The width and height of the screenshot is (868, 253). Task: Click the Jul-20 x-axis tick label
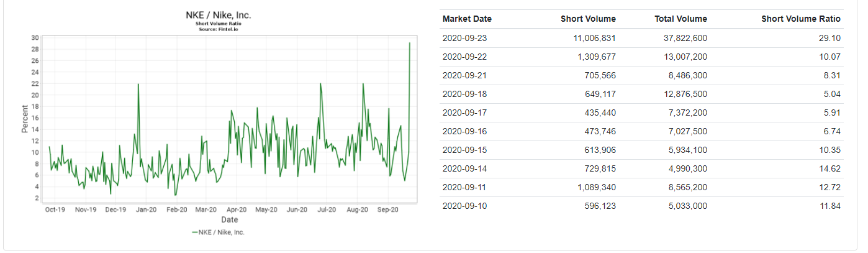pos(327,209)
